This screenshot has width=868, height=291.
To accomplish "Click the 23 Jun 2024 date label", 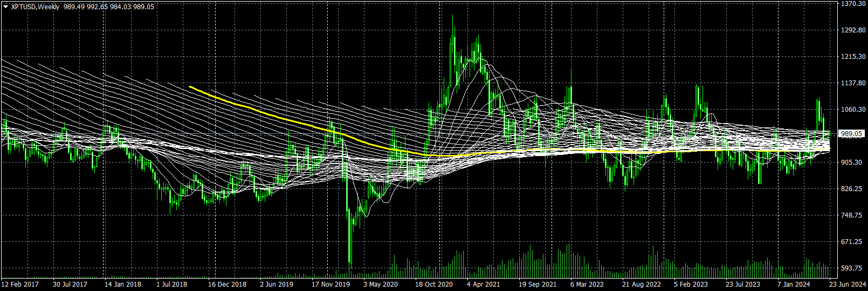I will point(848,284).
